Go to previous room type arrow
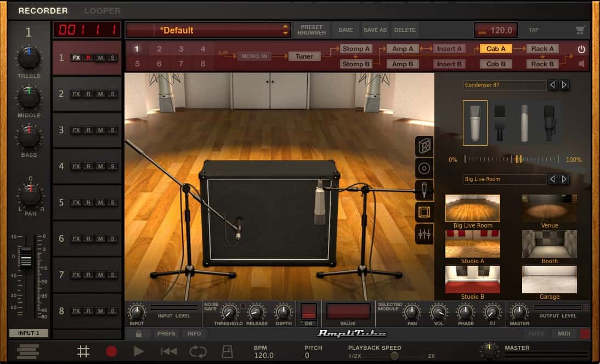This screenshot has height=364, width=600. click(552, 179)
